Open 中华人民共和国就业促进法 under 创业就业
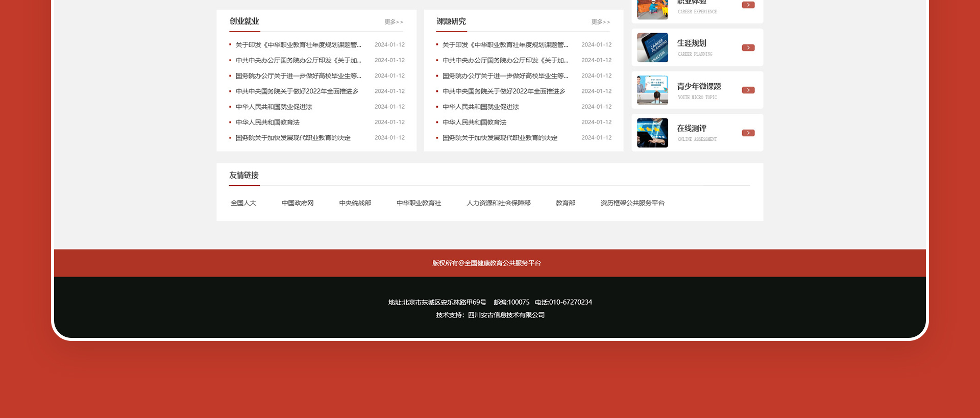The image size is (980, 418). coord(274,107)
